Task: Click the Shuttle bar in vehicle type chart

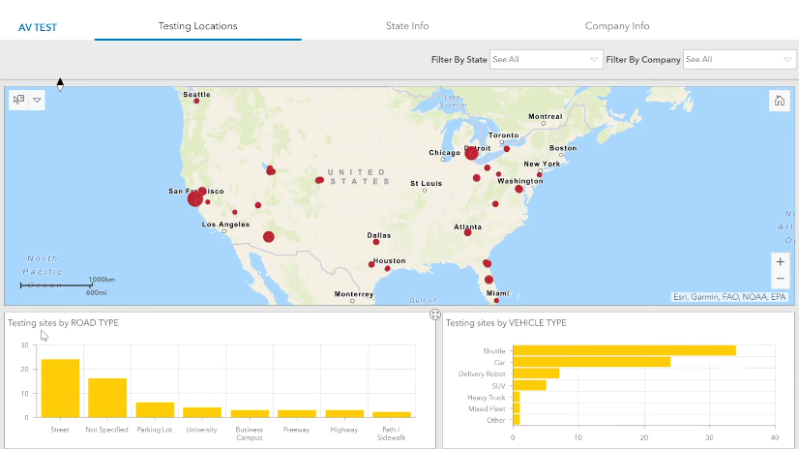Action: coord(624,350)
